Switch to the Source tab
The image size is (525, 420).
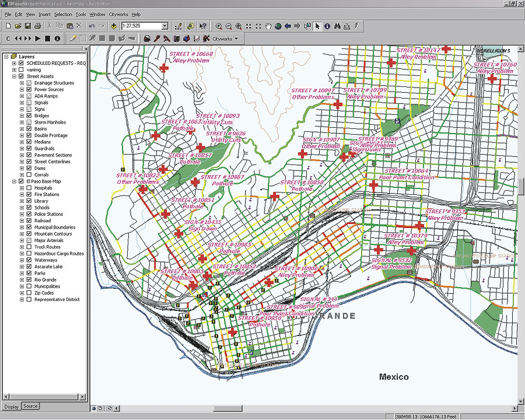30,406
